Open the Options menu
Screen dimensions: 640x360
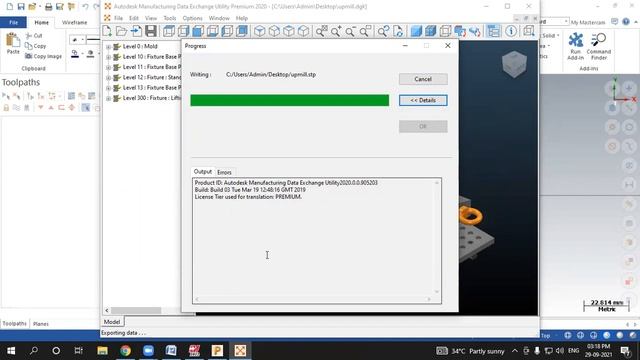point(192,18)
